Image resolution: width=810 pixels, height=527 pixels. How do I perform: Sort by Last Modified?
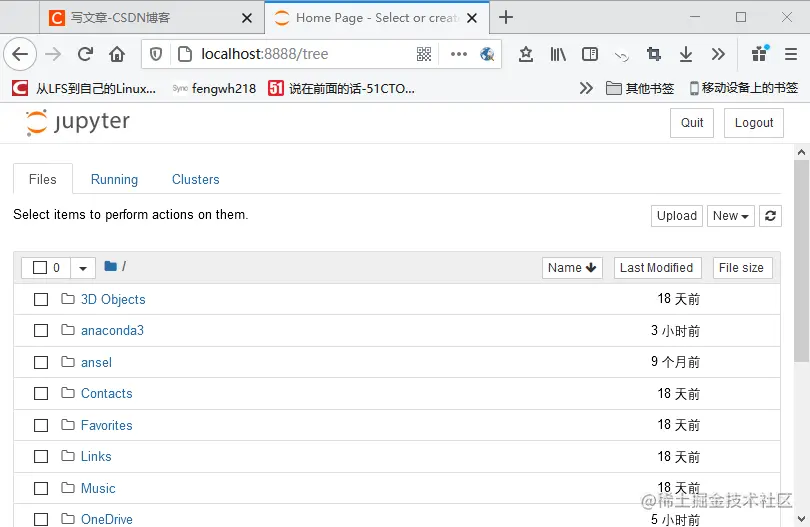pyautogui.click(x=657, y=268)
